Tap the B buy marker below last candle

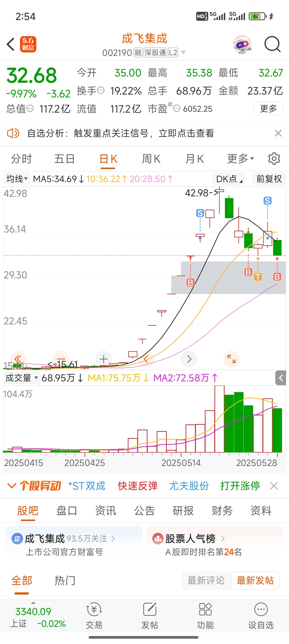(x=277, y=276)
